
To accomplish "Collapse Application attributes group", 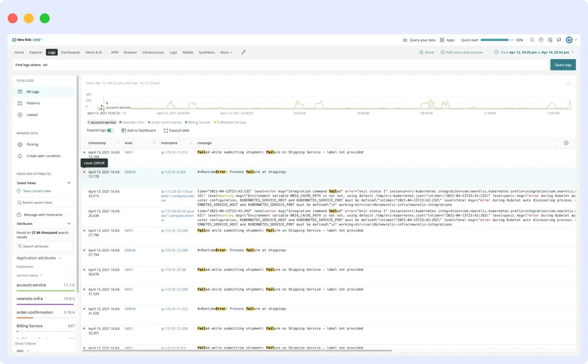I will pos(60,258).
